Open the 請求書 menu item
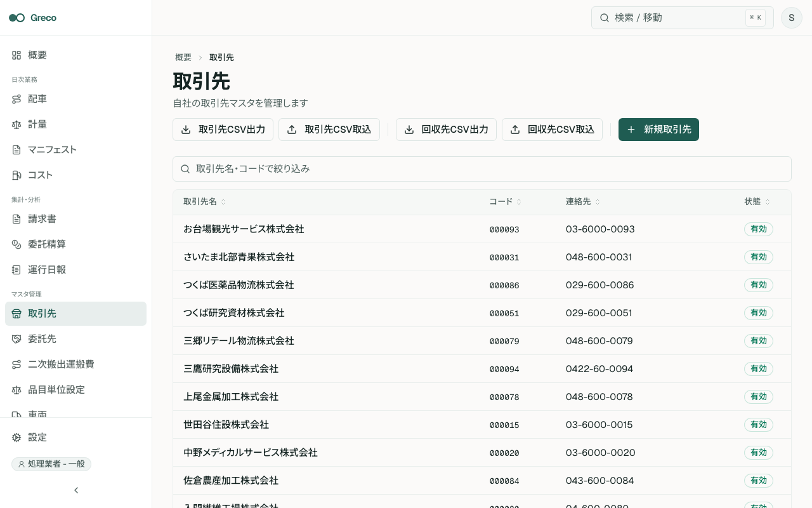Viewport: 812px width, 508px height. 75,219
